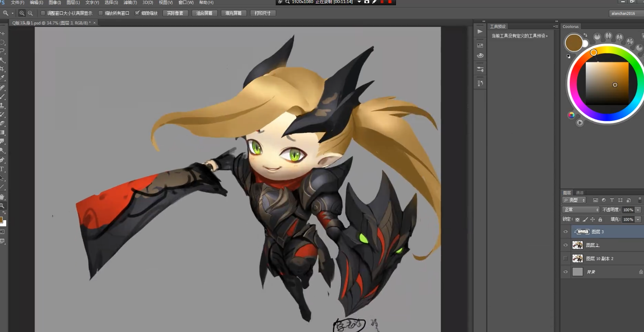
Task: Toggle layer filter on/off switch
Action: tap(640, 200)
